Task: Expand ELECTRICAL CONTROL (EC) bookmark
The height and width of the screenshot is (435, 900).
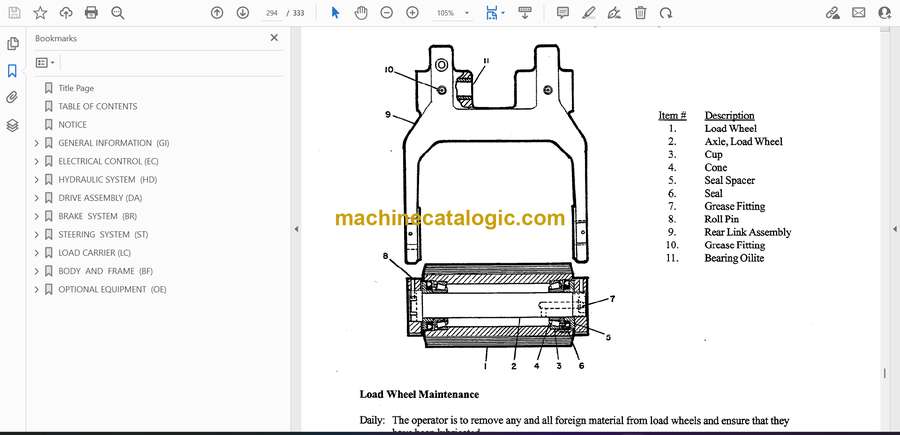Action: 36,161
